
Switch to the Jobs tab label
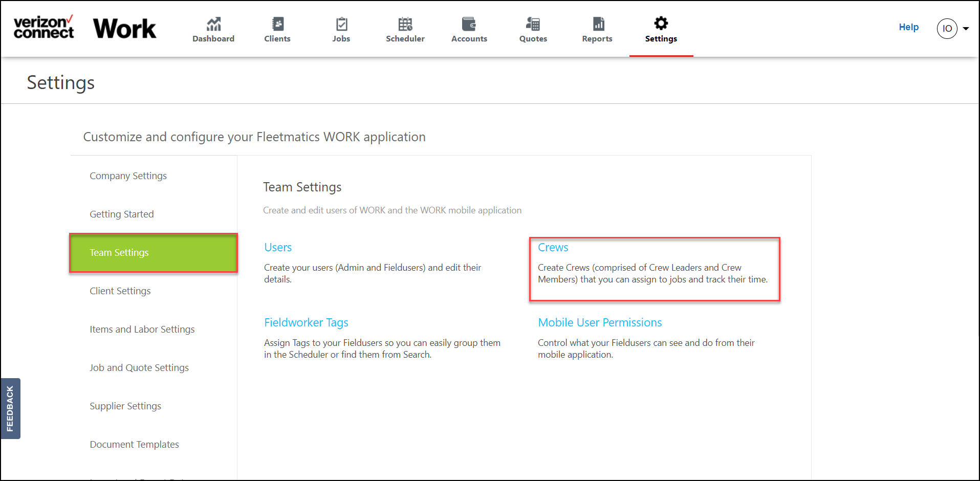point(341,39)
